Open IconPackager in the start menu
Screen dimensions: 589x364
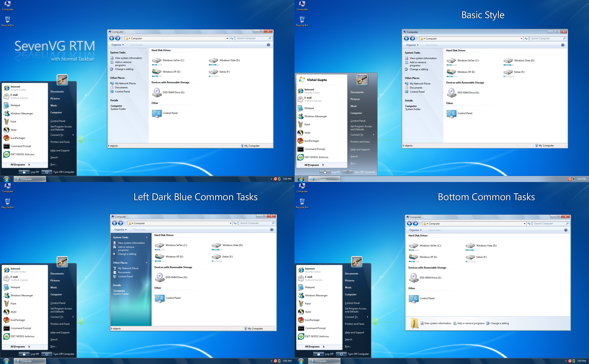pos(17,138)
